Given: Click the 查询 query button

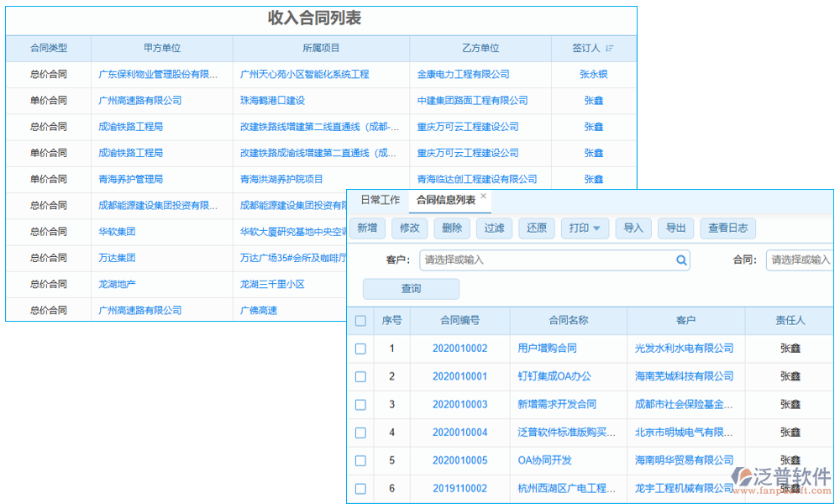Looking at the screenshot, I should tap(411, 288).
